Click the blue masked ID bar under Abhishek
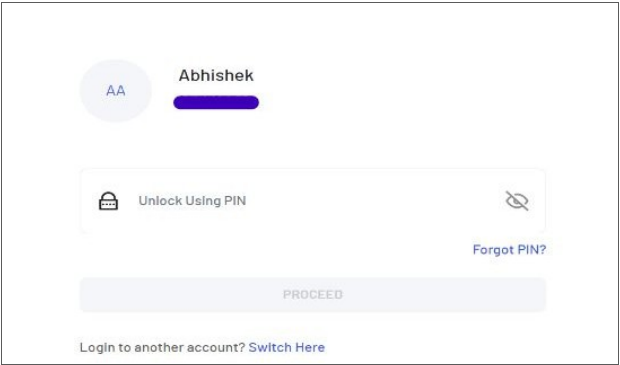The image size is (620, 365). click(216, 102)
